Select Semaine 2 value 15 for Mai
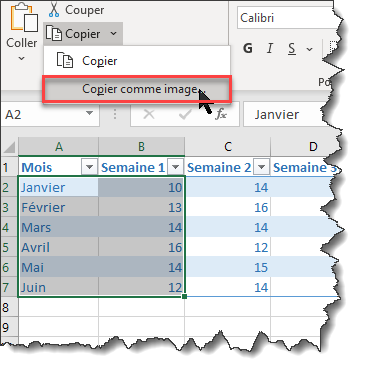Viewport: 367px width, 375px height. pyautogui.click(x=228, y=268)
